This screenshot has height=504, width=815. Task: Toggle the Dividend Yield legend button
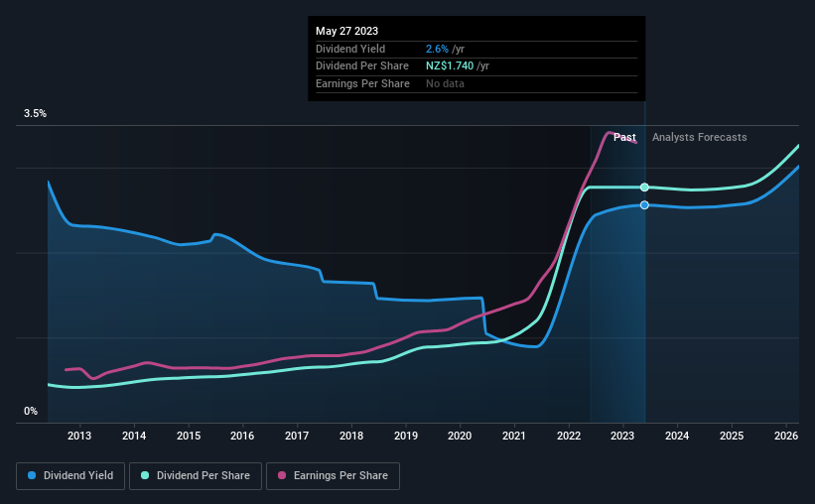[70, 476]
